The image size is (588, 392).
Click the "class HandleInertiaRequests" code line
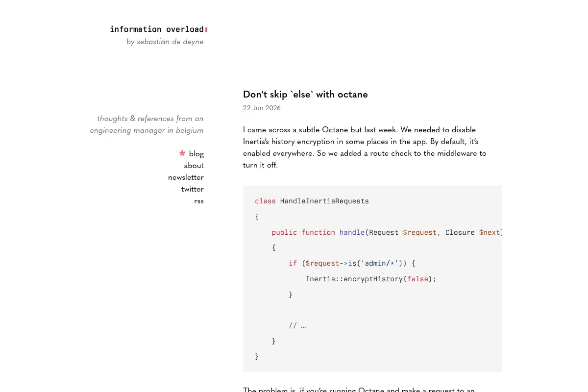pyautogui.click(x=312, y=201)
